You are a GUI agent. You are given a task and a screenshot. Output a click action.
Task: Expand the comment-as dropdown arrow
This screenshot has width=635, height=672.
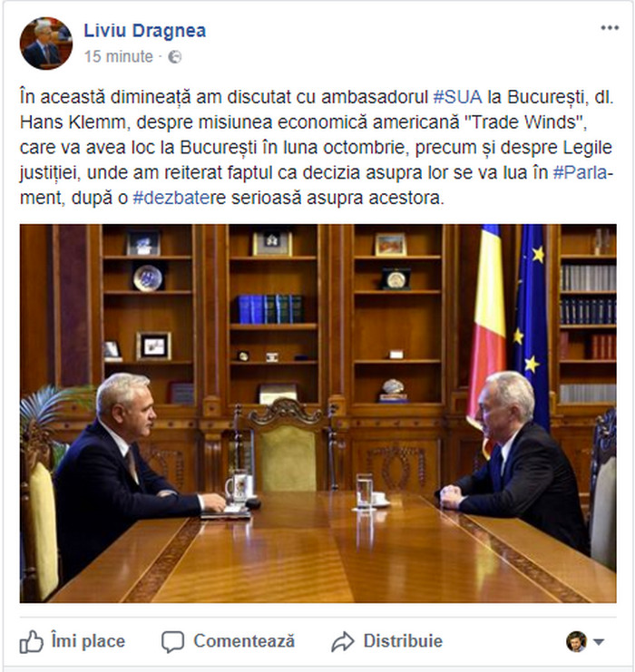pos(599,642)
